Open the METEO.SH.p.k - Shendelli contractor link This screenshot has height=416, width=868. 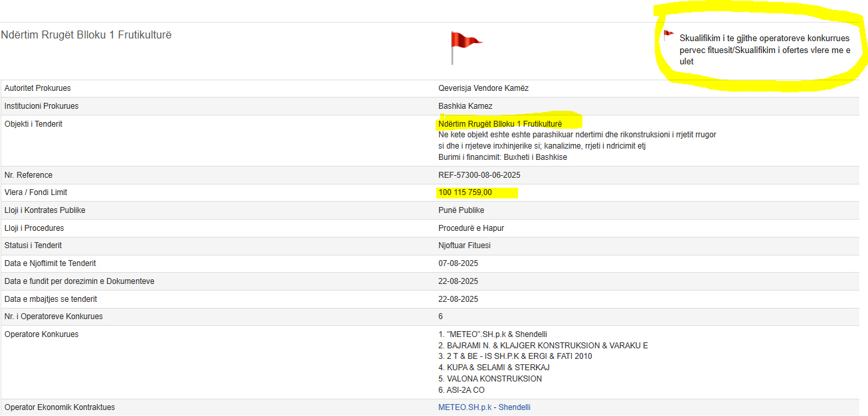click(484, 407)
